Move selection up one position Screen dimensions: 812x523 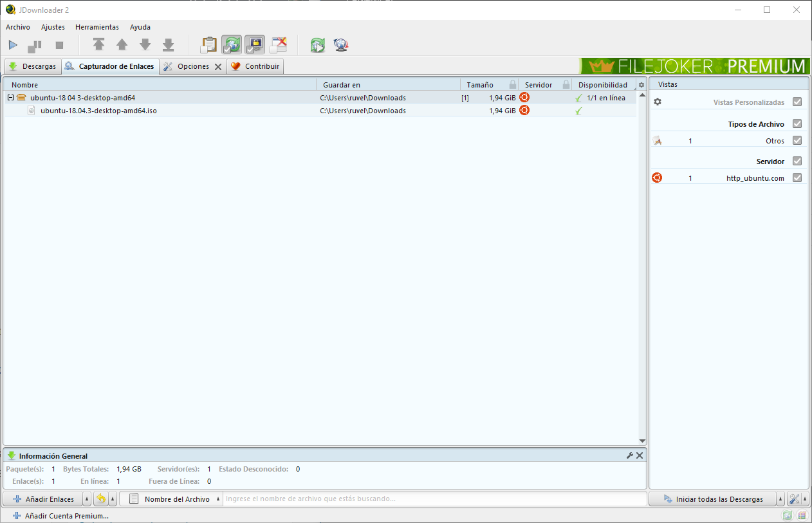coord(122,44)
